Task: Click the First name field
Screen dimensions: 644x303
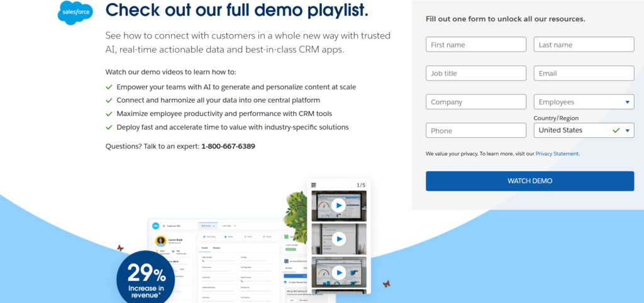Action: tap(475, 44)
